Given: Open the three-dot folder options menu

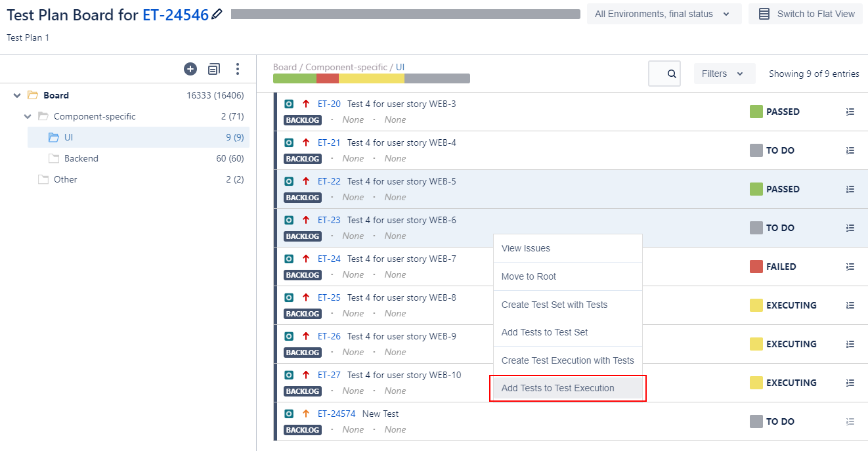Looking at the screenshot, I should point(238,69).
